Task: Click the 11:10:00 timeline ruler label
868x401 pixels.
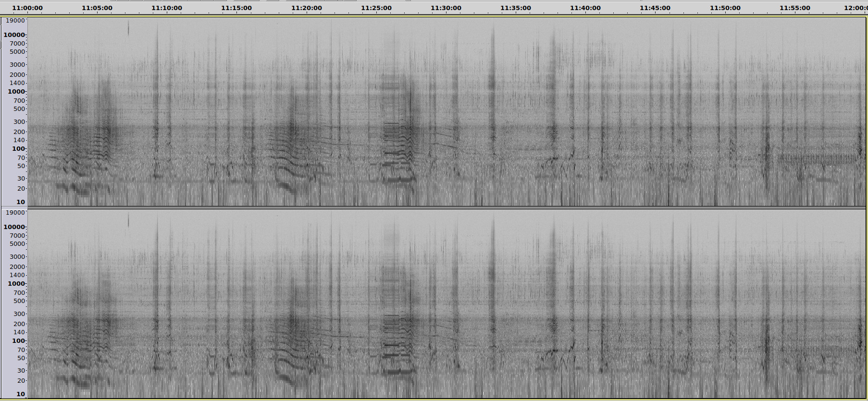Action: point(166,8)
